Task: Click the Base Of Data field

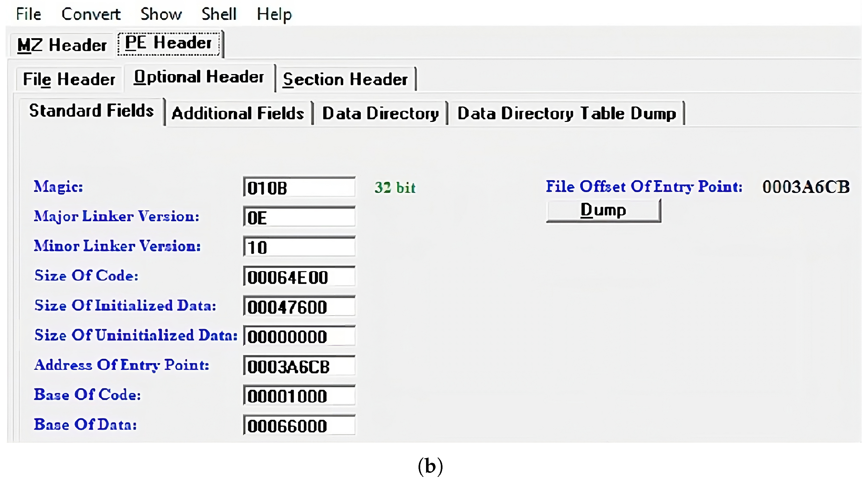Action: tap(299, 425)
